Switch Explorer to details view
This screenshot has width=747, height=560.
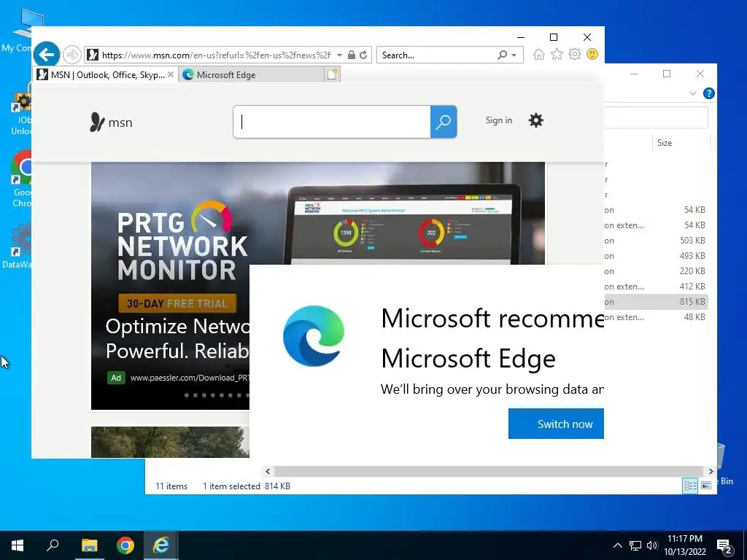coord(690,485)
